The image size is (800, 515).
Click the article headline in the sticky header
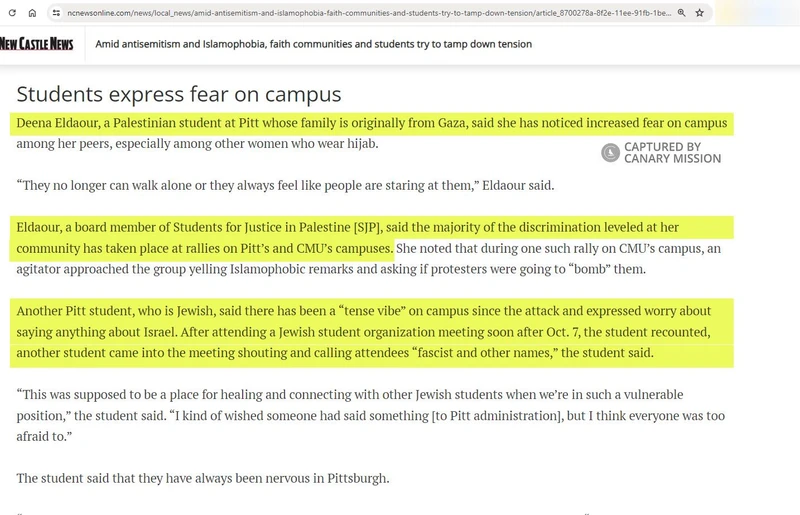(x=313, y=44)
